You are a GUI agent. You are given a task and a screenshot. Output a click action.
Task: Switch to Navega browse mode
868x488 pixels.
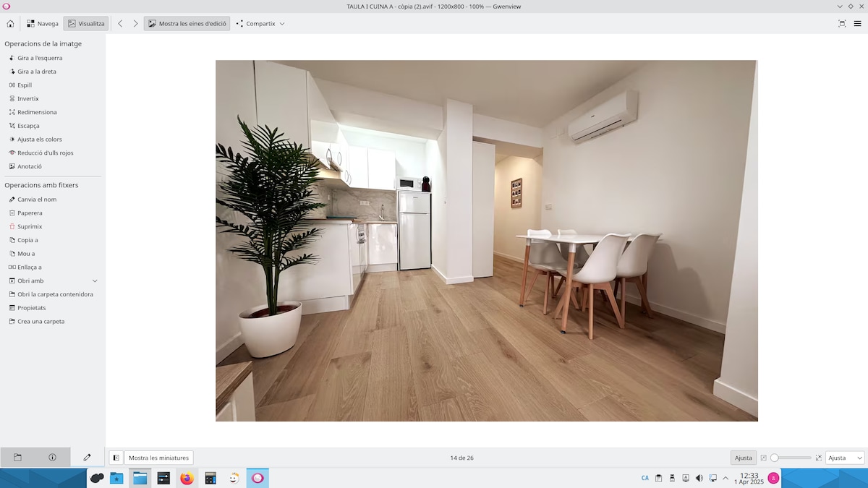pos(43,24)
